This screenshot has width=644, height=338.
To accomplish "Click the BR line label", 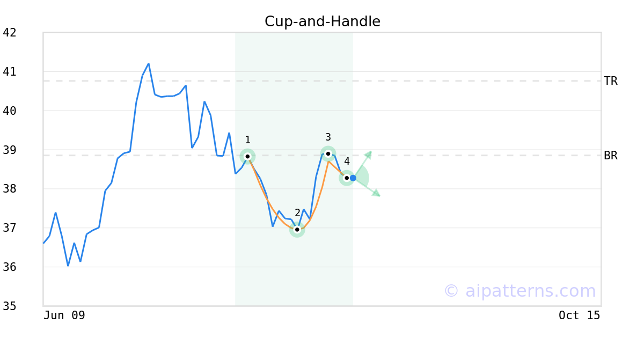I will tap(611, 156).
